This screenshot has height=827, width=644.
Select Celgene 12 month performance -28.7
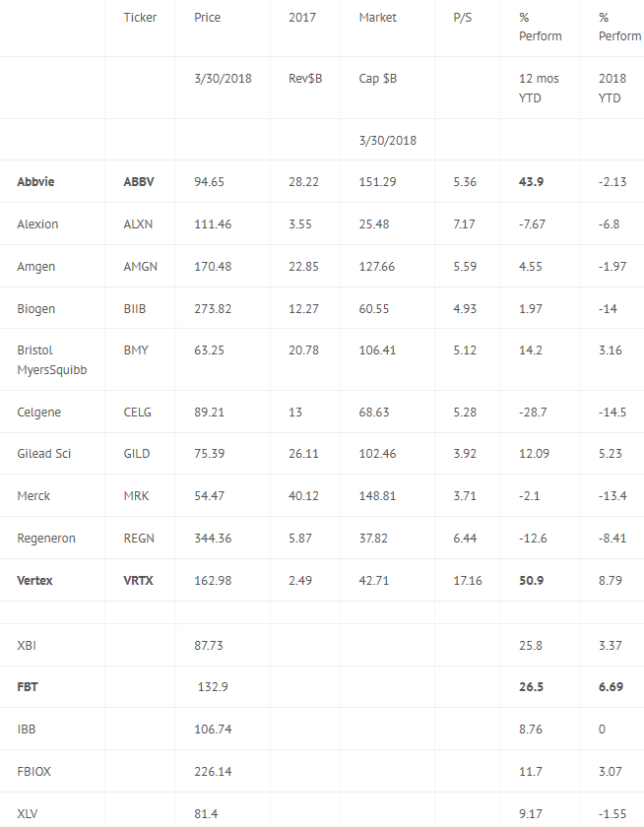tap(533, 412)
